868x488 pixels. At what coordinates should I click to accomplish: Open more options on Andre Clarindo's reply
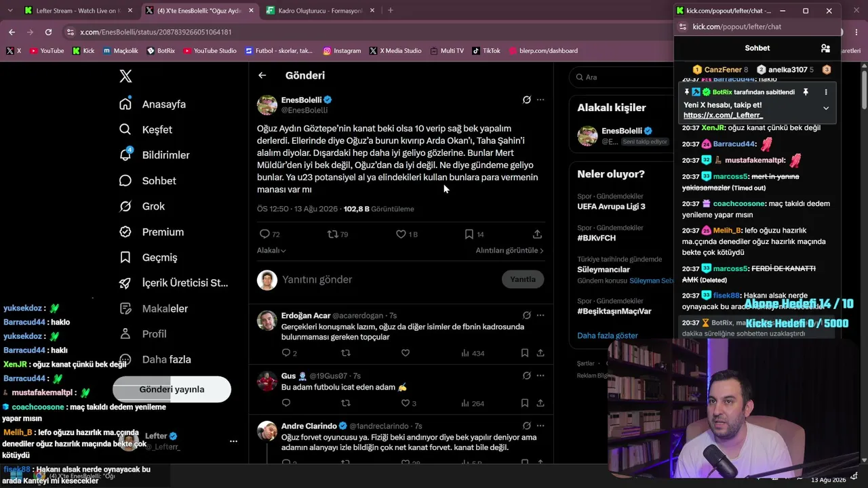540,426
